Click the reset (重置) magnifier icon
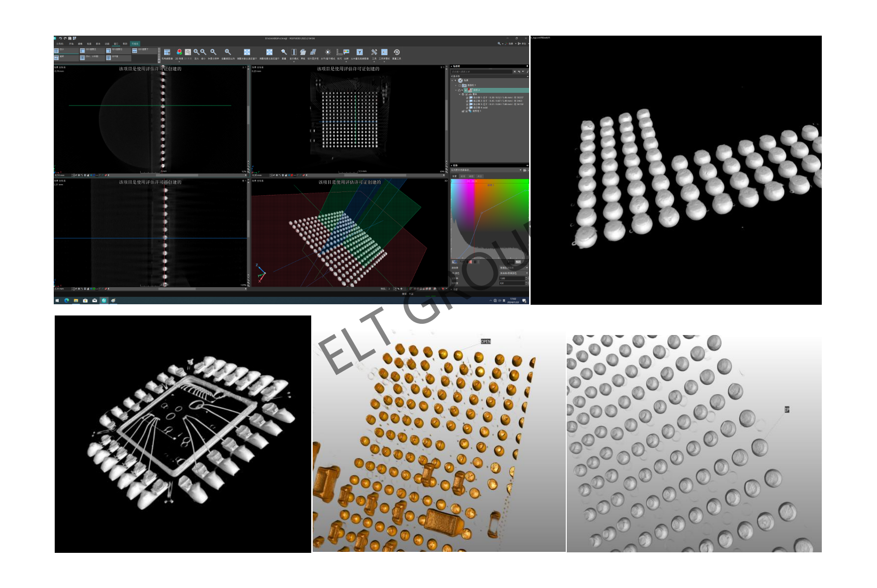The width and height of the screenshot is (877, 588). click(284, 52)
